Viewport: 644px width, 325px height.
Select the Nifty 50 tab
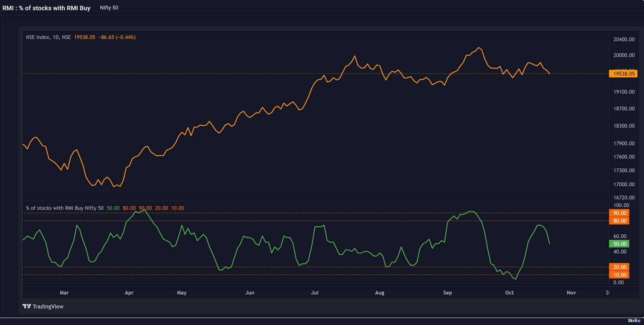(109, 8)
